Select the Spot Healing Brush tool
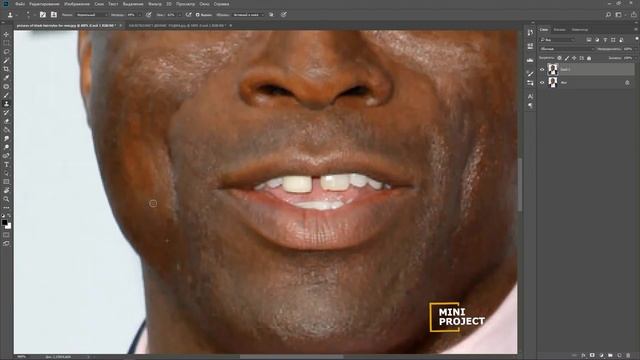Screen dimensions: 640x360 pos(6,87)
